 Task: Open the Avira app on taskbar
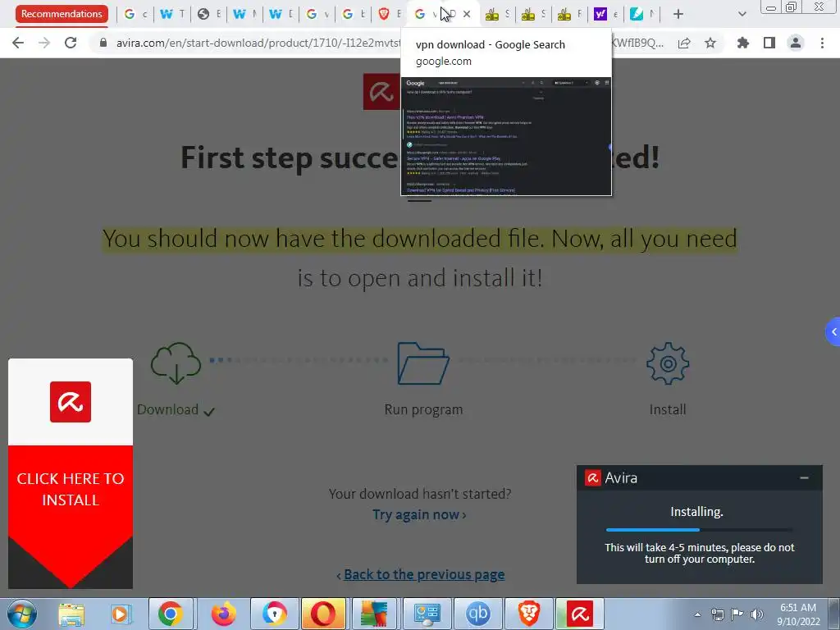[580, 614]
